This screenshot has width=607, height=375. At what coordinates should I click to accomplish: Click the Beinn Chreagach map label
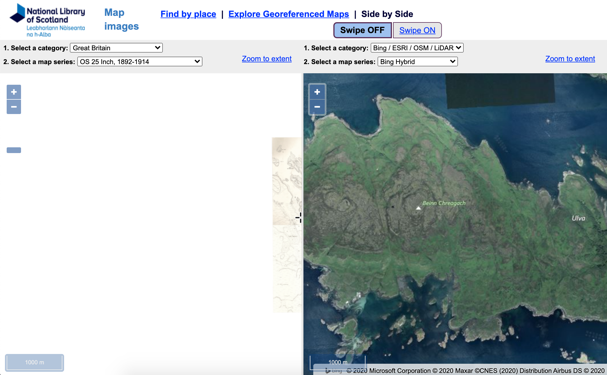444,203
